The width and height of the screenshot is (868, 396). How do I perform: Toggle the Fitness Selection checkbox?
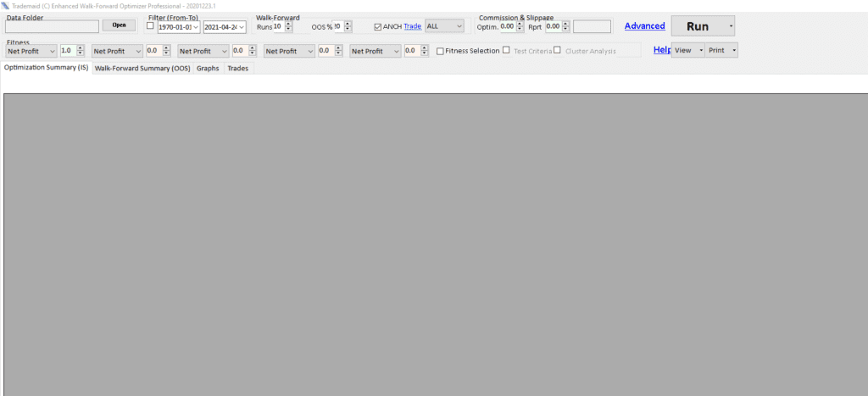(440, 51)
